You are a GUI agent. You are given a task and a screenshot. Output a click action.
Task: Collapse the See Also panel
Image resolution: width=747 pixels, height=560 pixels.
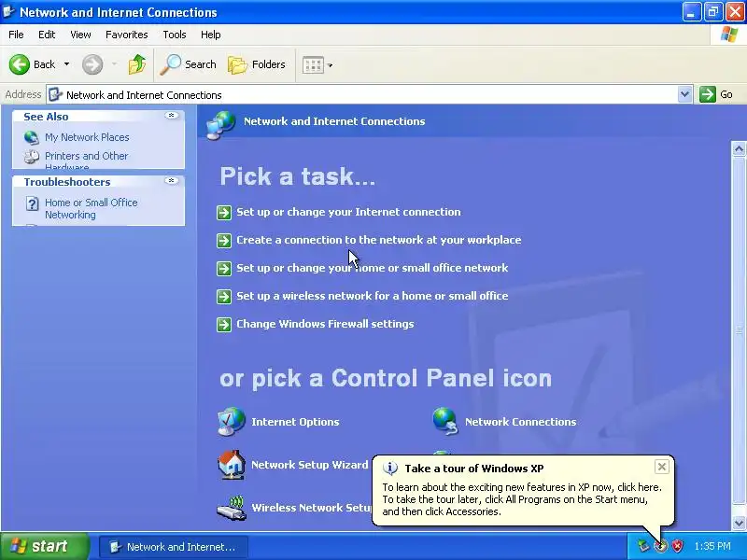(172, 116)
